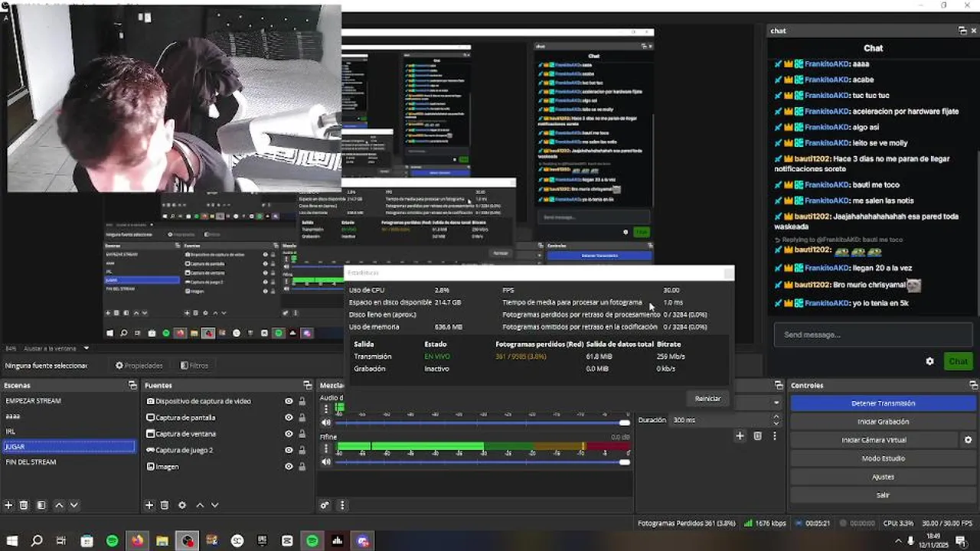Increase the Duración value with up arrow
This screenshot has height=551, width=980.
(x=776, y=417)
